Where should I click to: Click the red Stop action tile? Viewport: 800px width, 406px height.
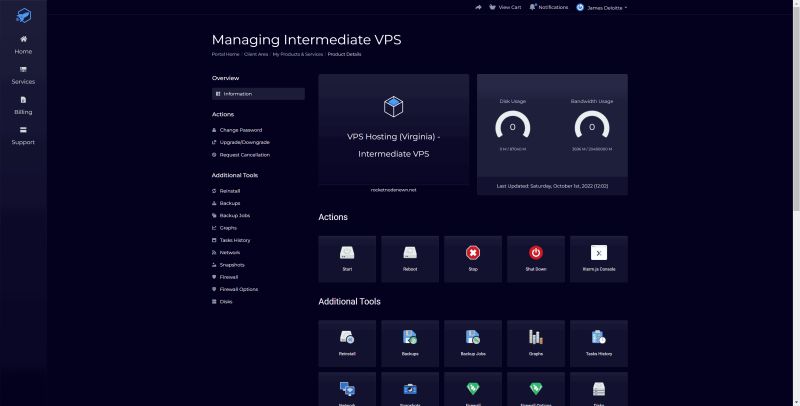point(473,259)
